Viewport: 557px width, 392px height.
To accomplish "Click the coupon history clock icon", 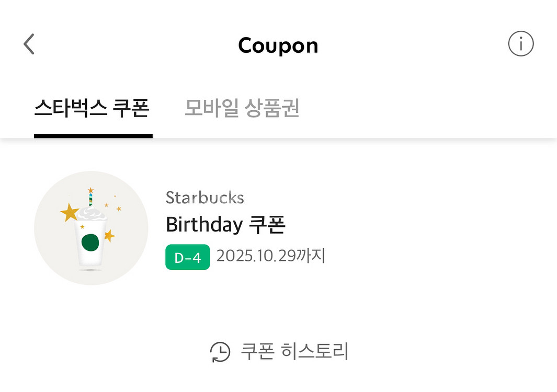I will click(220, 352).
